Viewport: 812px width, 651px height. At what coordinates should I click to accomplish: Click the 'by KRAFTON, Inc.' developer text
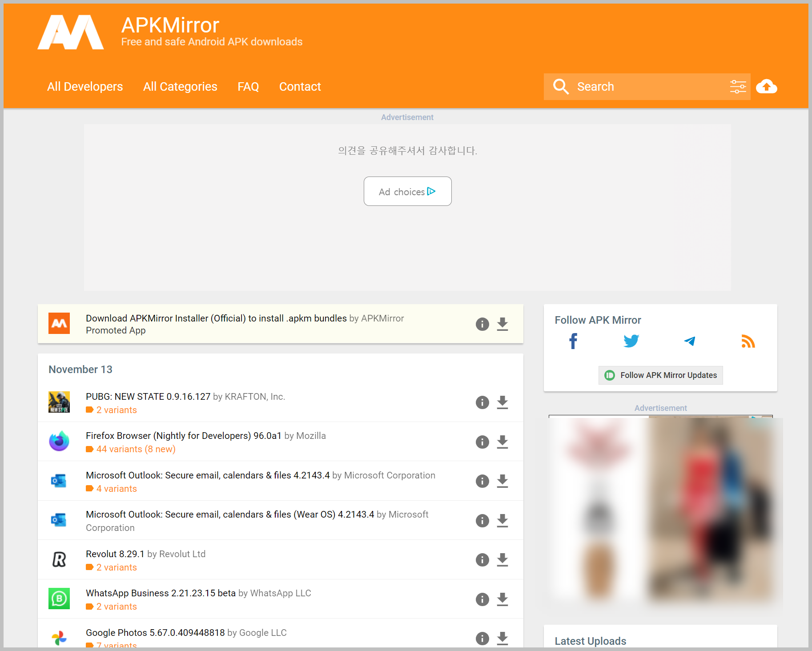click(249, 397)
